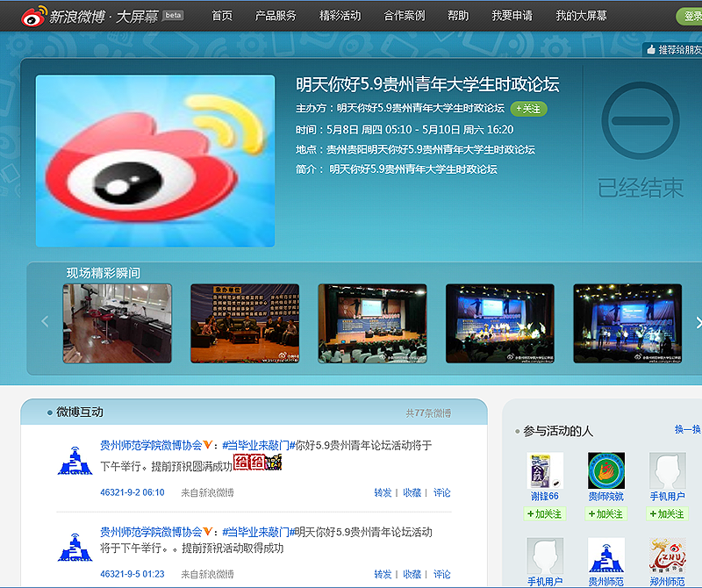Image resolution: width=702 pixels, height=588 pixels.
Task: Open the auditorium thumbnail with brown curtain banner
Action: (x=372, y=323)
